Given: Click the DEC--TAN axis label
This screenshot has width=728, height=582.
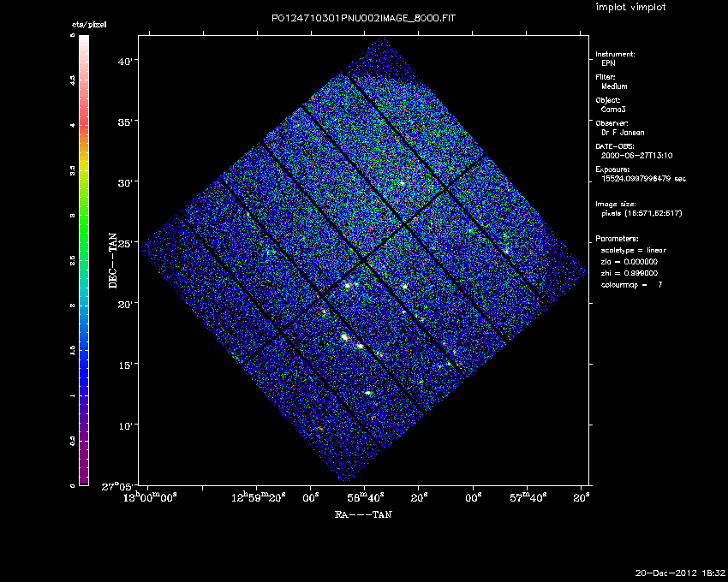Looking at the screenshot, I should (113, 261).
